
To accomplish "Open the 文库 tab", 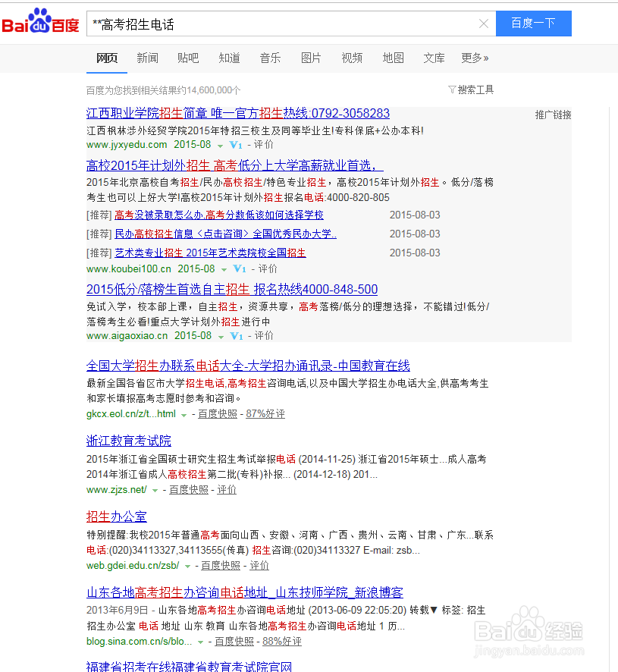I will pos(434,58).
